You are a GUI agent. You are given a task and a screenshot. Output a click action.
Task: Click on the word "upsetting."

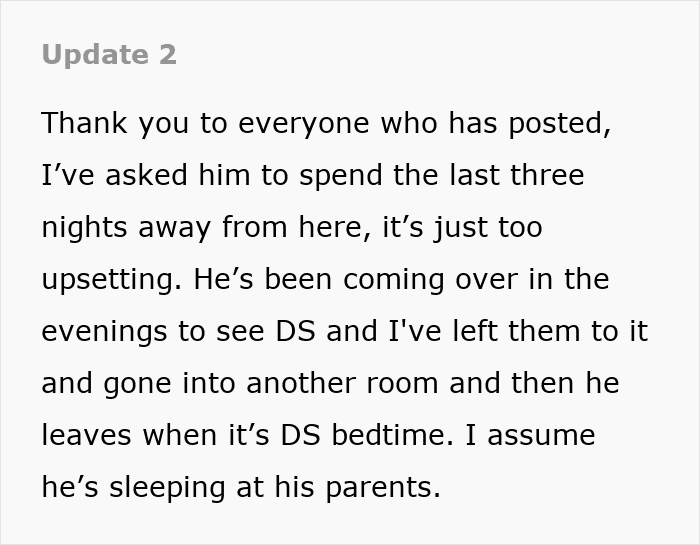(x=112, y=281)
